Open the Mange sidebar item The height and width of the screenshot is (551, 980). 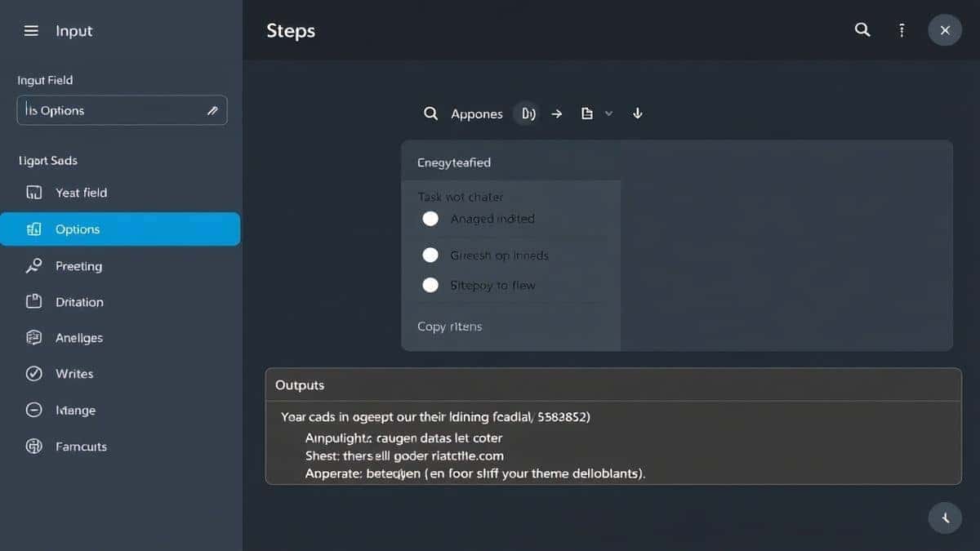coord(120,411)
